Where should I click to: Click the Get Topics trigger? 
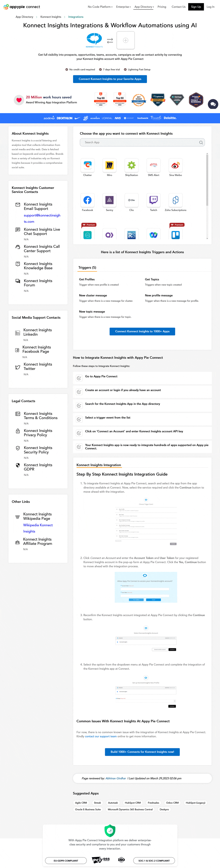click(x=152, y=279)
